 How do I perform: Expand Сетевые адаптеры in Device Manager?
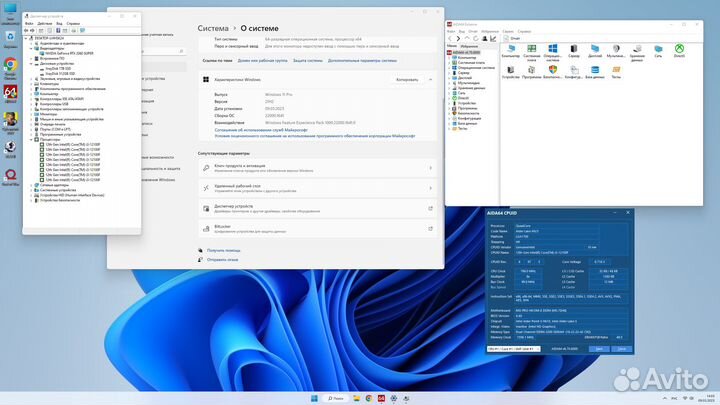pyautogui.click(x=31, y=185)
